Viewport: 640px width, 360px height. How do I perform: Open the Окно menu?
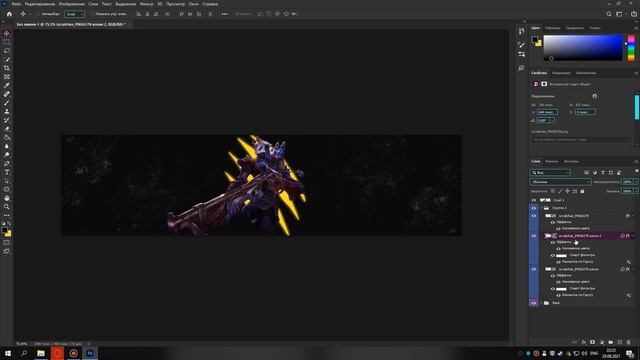(194, 4)
